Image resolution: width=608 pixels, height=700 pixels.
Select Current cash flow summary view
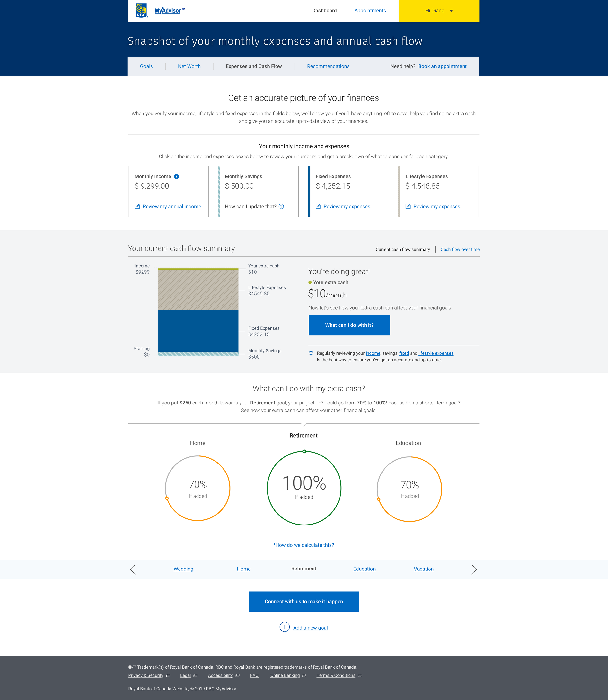402,249
